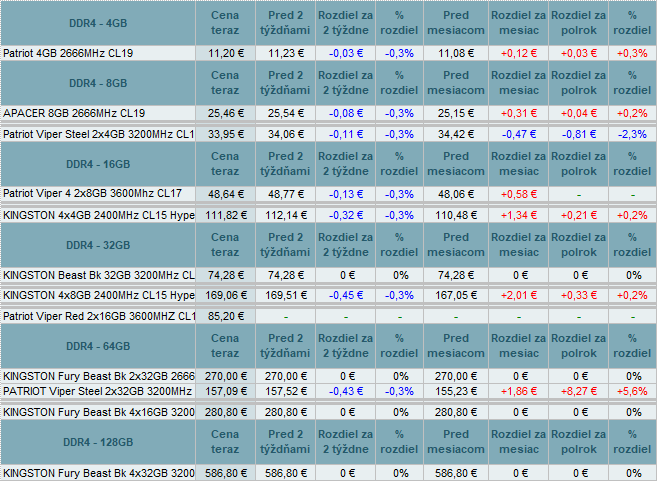Click the +2,01 € monthly difference
This screenshot has height=481, width=657.
(x=519, y=295)
